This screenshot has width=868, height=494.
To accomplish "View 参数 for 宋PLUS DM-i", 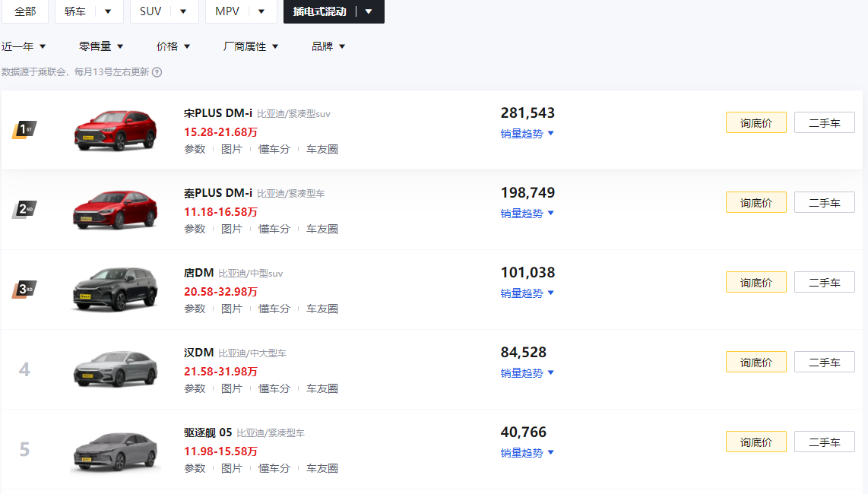I will click(x=195, y=149).
